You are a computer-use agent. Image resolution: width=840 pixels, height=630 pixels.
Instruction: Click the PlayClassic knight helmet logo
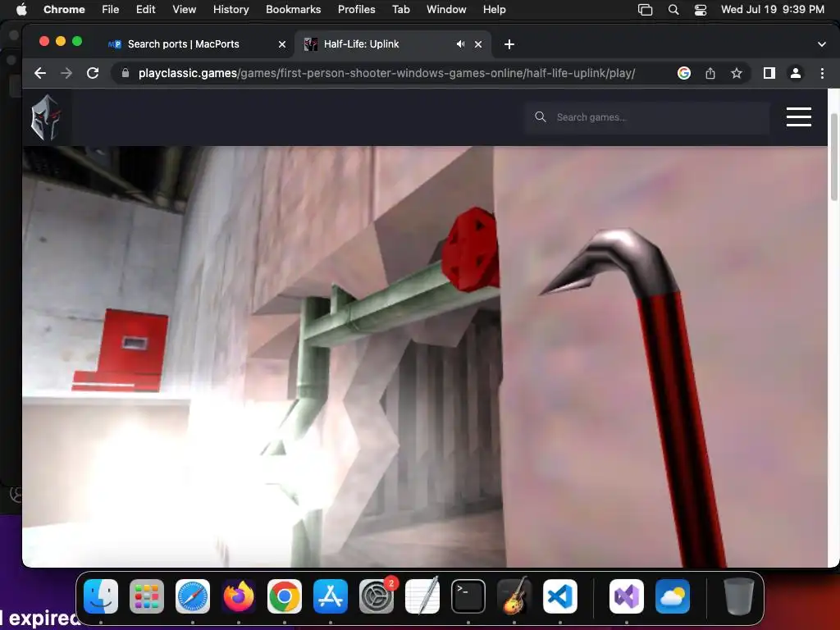pyautogui.click(x=46, y=117)
